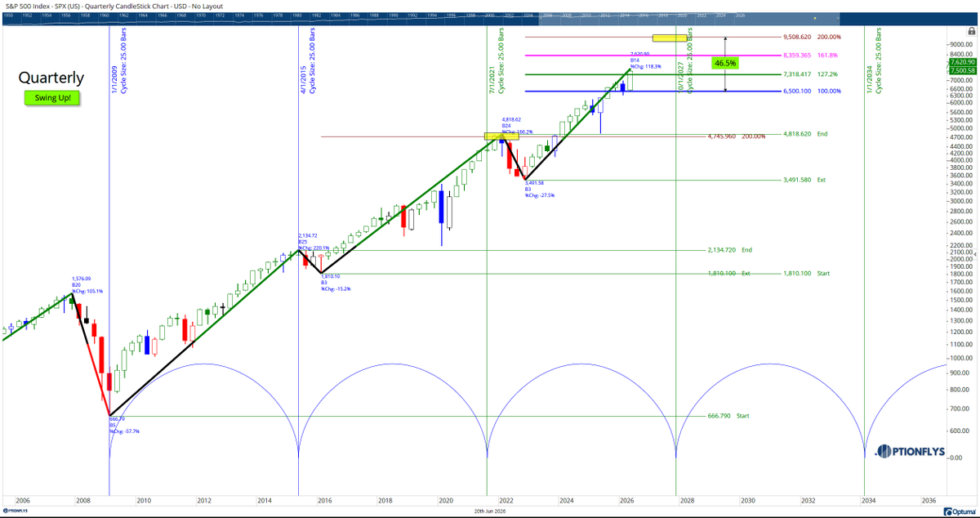Select the 3,491.58 B3 -27.5% swing label

(539, 189)
